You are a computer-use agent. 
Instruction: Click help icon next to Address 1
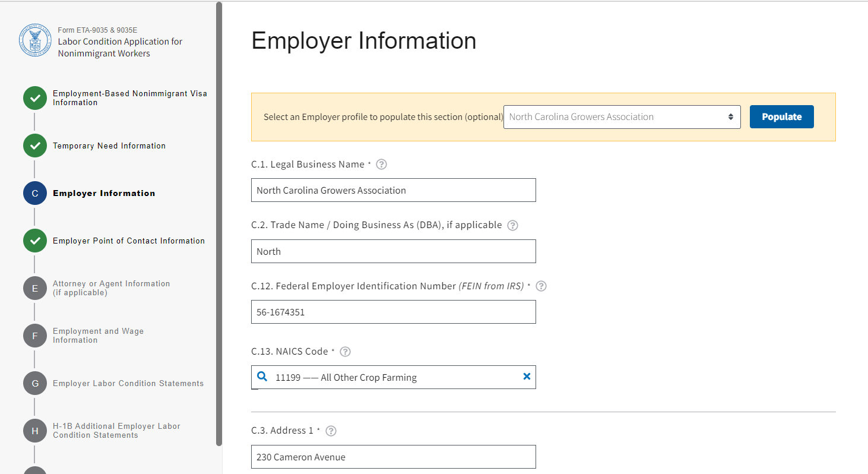pos(331,431)
